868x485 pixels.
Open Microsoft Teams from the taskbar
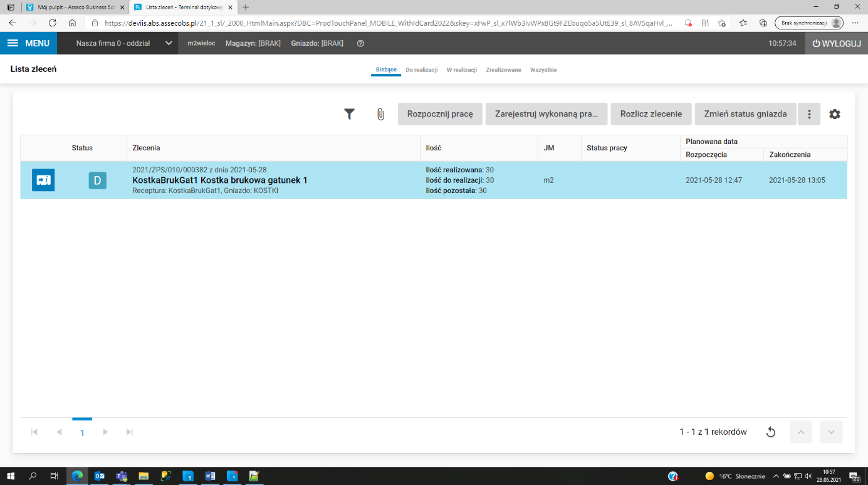[122, 476]
